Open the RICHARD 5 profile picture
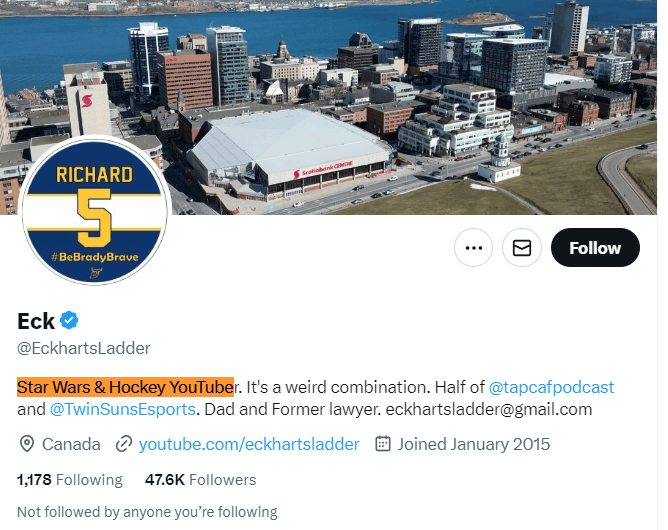Viewport: 668px width, 530px height. point(95,210)
